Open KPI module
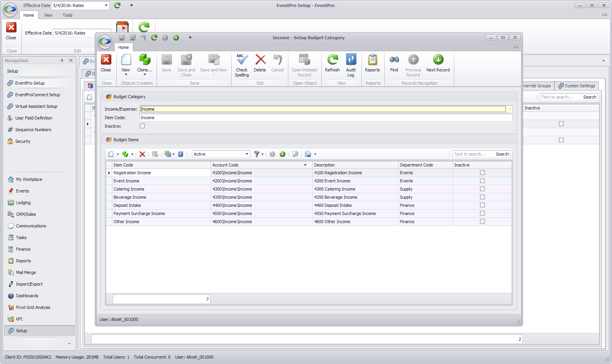Viewport: 612px width, 364px height. tap(19, 319)
